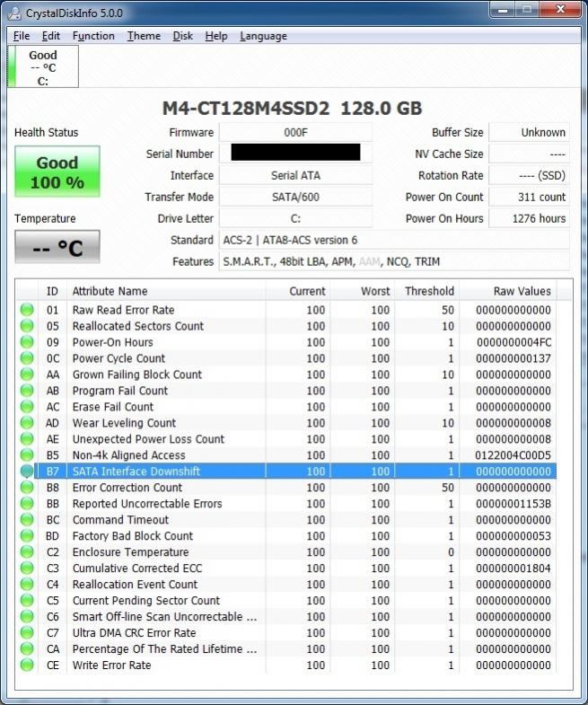Click status circle for Program Fail Count
This screenshot has width=588, height=705.
[x=27, y=391]
